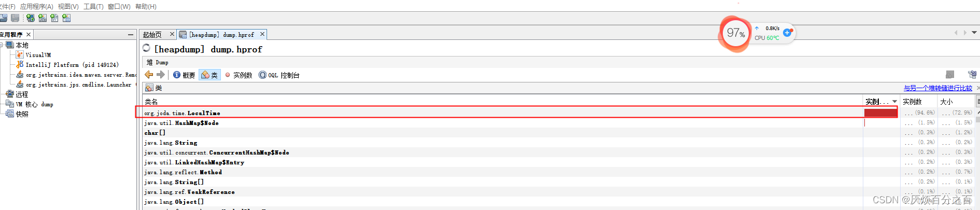Image resolution: width=980 pixels, height=210 pixels.
Task: Minimize the 应用程序 panel
Action: pyautogui.click(x=131, y=35)
